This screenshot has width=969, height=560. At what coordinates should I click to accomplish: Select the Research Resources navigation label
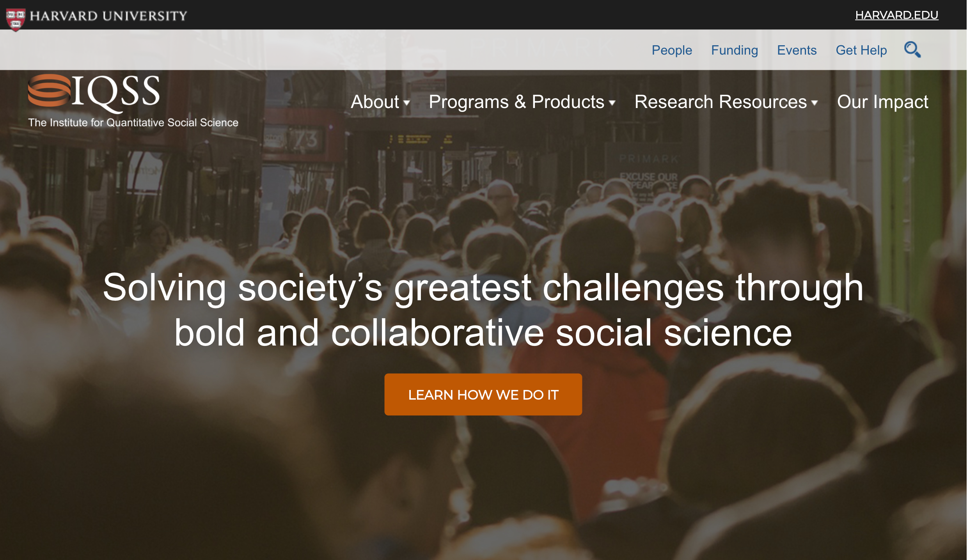[721, 102]
